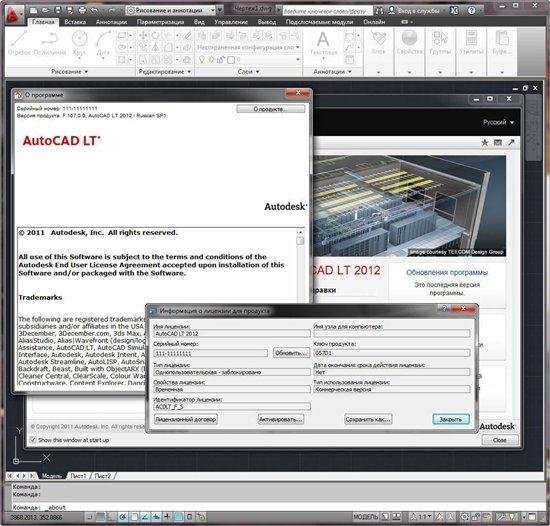Screen dimensions: 550x526
Task: Click the Сохранить как... button
Action: pos(368,419)
